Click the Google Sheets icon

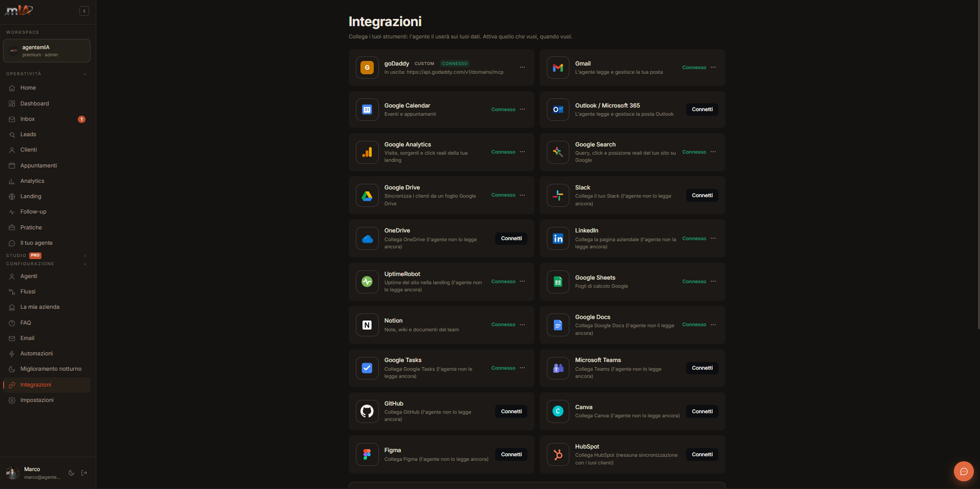click(x=558, y=282)
